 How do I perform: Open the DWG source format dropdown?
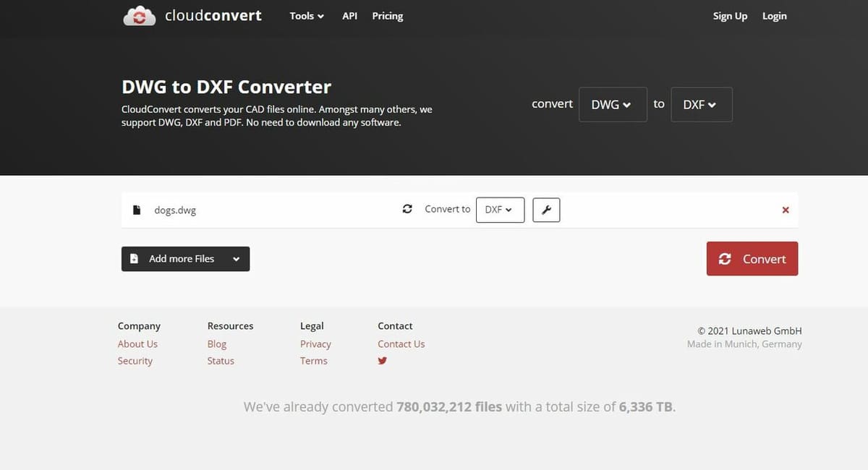tap(613, 104)
